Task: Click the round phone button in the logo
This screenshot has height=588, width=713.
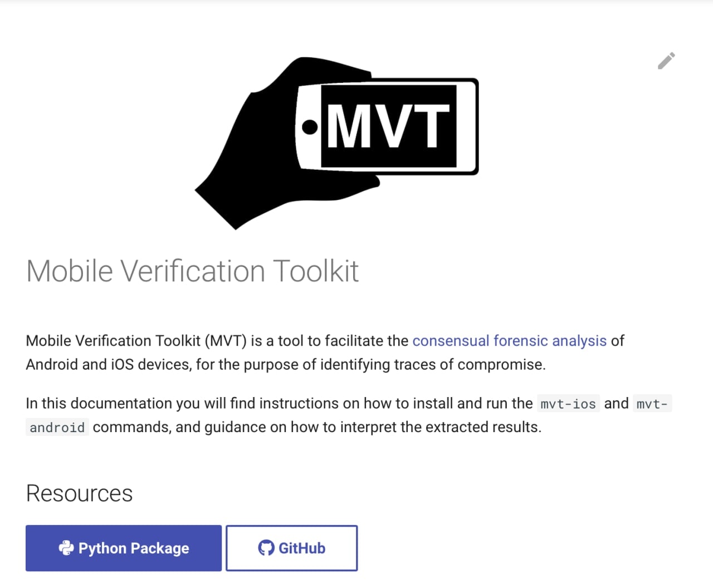Action: (310, 127)
